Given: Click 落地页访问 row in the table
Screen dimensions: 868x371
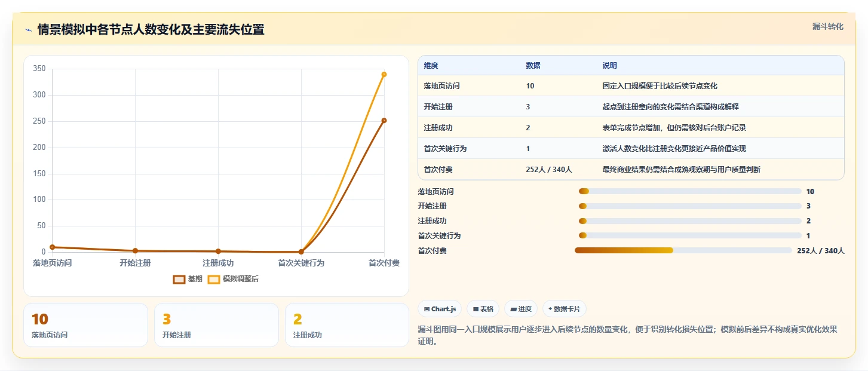Looking at the screenshot, I should 631,85.
